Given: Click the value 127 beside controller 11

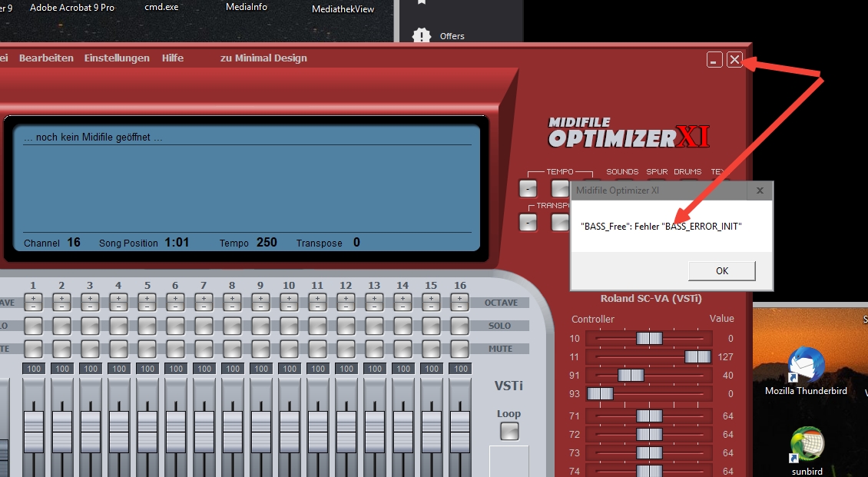Looking at the screenshot, I should click(725, 357).
